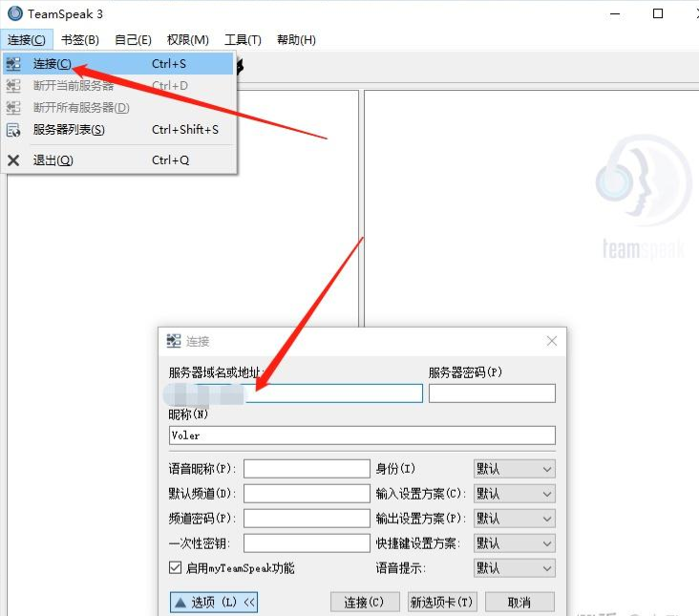Click the X icon beside 退出(Q)
Viewport: 699px width, 616px height.
tap(13, 160)
